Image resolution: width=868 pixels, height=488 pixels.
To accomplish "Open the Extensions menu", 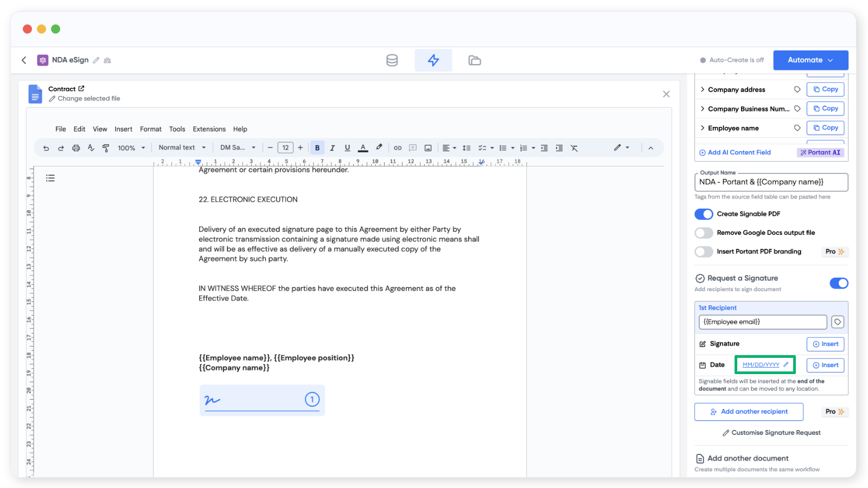I will (209, 129).
